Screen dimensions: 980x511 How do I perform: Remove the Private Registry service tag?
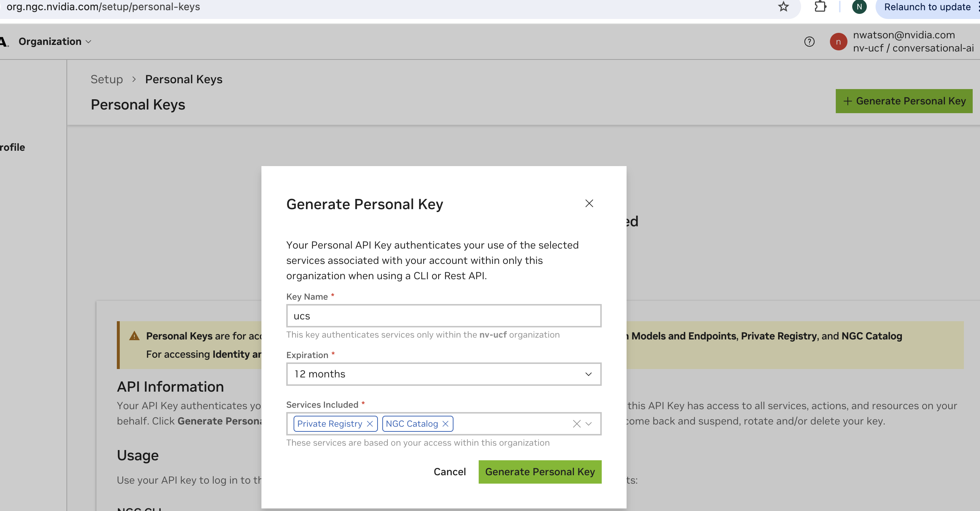coord(370,423)
